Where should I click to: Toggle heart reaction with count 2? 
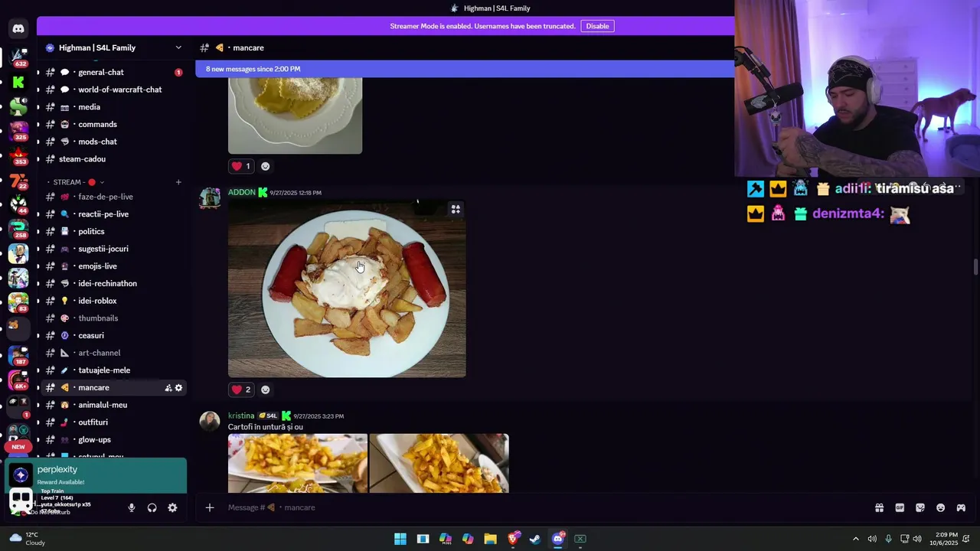(241, 390)
